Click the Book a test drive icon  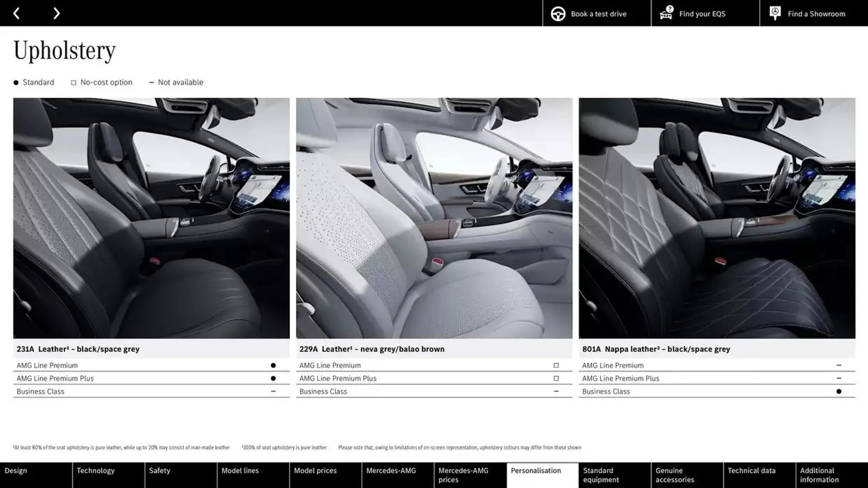coord(557,13)
